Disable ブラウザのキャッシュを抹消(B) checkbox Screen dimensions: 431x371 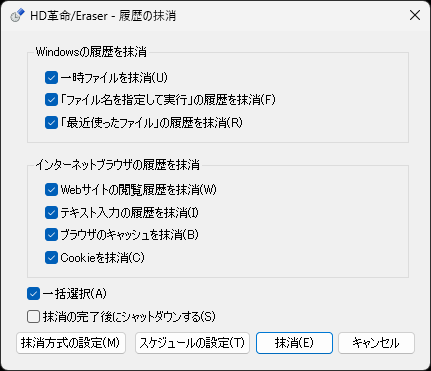pos(51,235)
